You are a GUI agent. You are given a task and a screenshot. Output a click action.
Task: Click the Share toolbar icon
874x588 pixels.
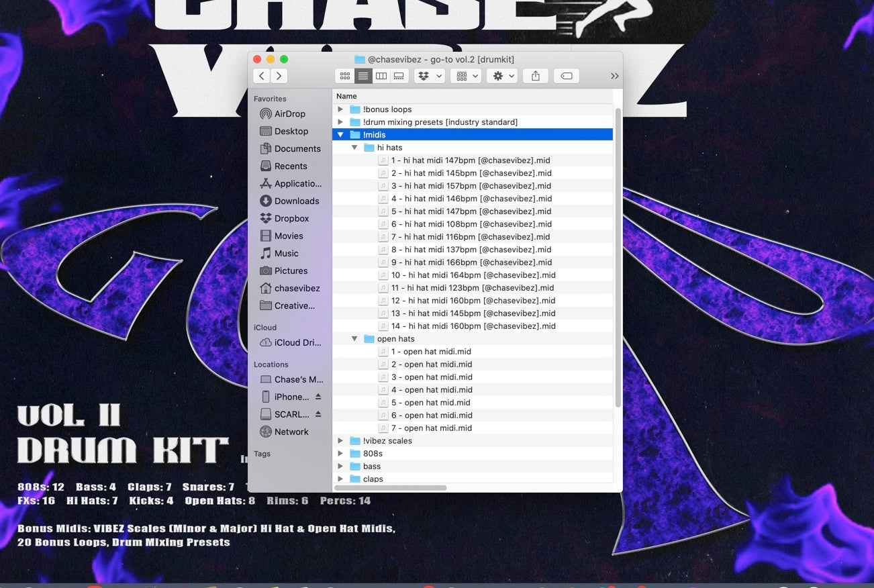click(x=536, y=76)
